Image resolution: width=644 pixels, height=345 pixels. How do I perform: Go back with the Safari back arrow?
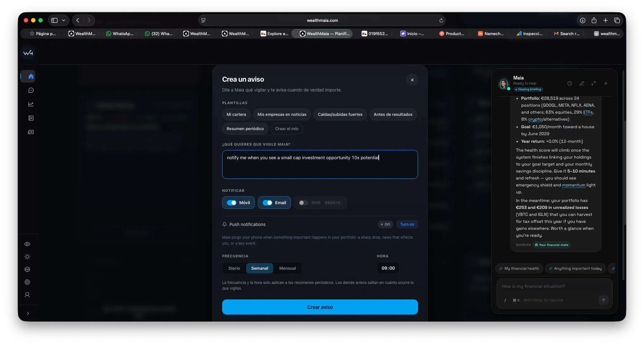tap(78, 20)
